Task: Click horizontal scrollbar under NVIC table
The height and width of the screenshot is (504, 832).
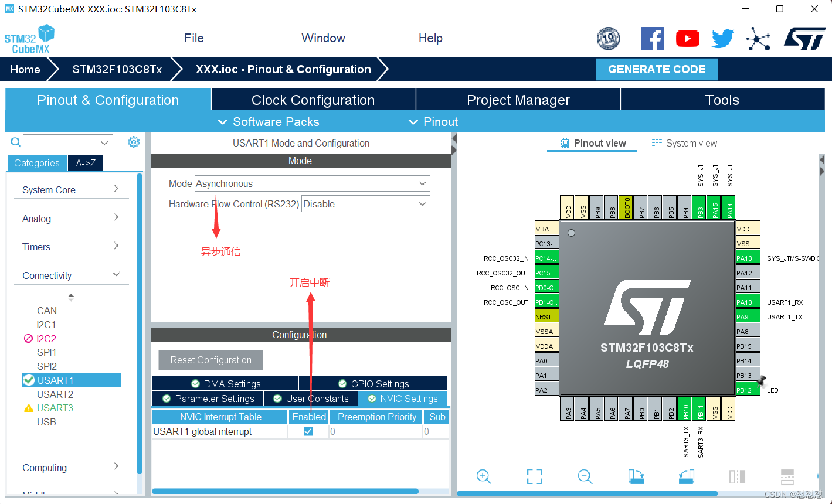Action: [286, 491]
